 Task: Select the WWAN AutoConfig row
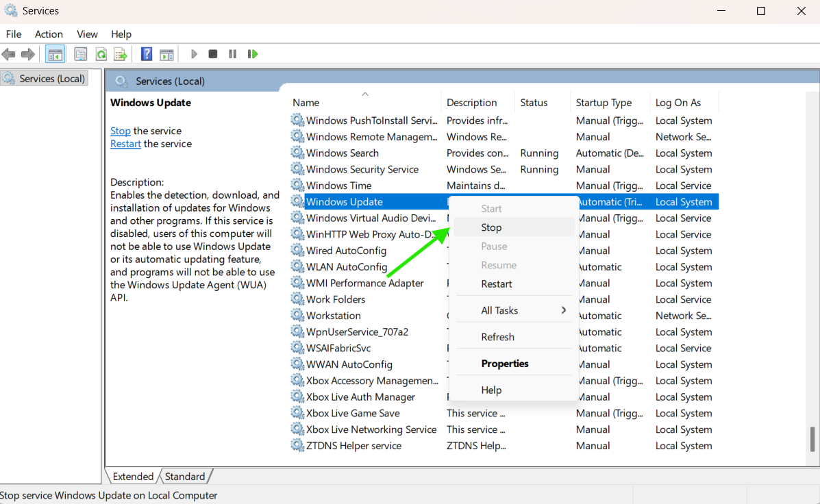(x=505, y=364)
